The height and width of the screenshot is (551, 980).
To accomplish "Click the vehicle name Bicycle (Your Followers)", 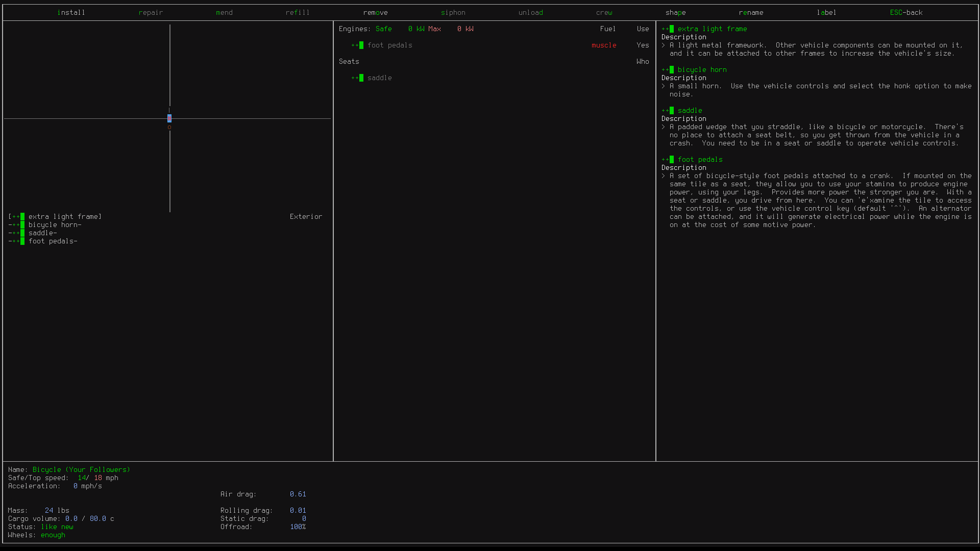I will click(81, 470).
